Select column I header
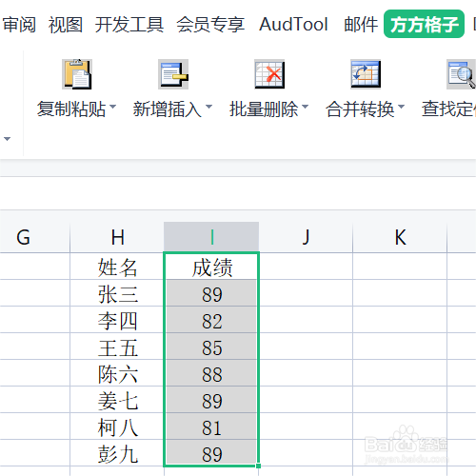This screenshot has width=476, height=476. (211, 237)
